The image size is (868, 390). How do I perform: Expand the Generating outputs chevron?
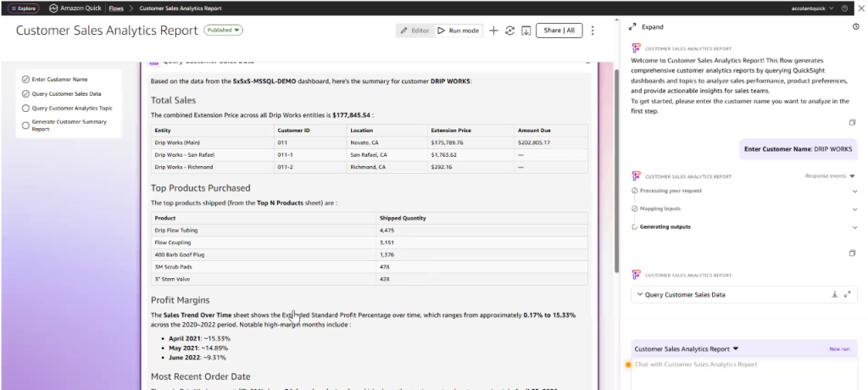[x=854, y=227]
